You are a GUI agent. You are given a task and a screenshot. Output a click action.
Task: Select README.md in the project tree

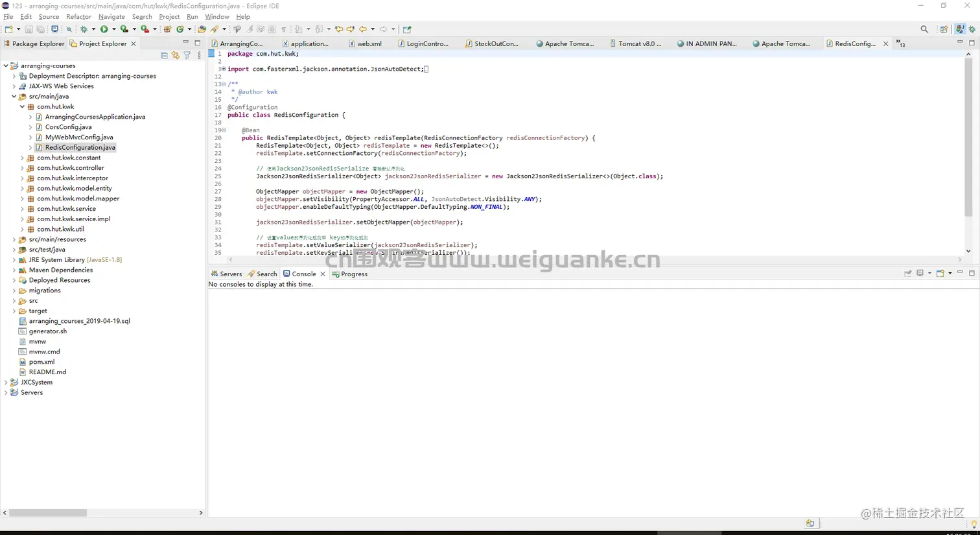pyautogui.click(x=47, y=372)
